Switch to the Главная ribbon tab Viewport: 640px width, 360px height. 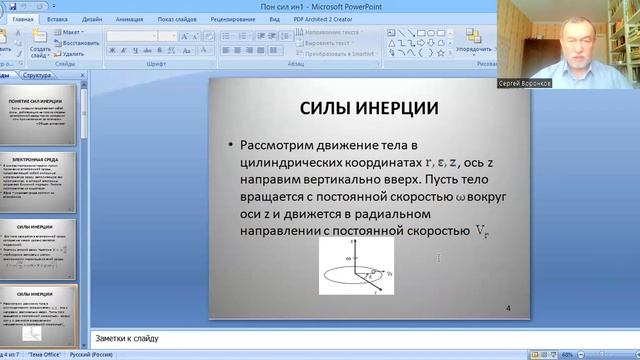tap(23, 19)
